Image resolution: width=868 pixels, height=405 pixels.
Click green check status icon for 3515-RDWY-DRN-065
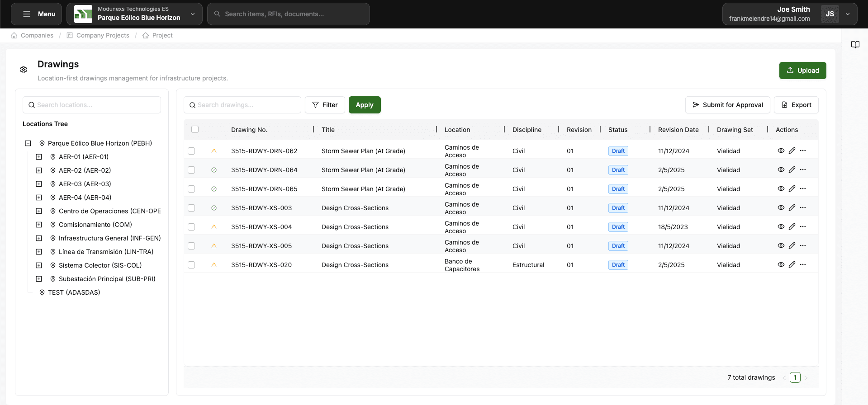(x=214, y=189)
